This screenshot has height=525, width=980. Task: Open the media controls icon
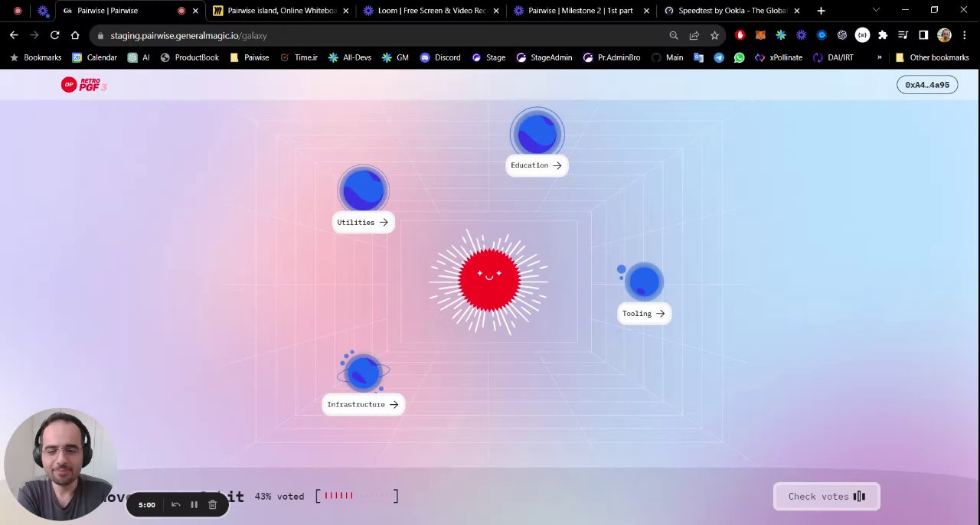[903, 35]
